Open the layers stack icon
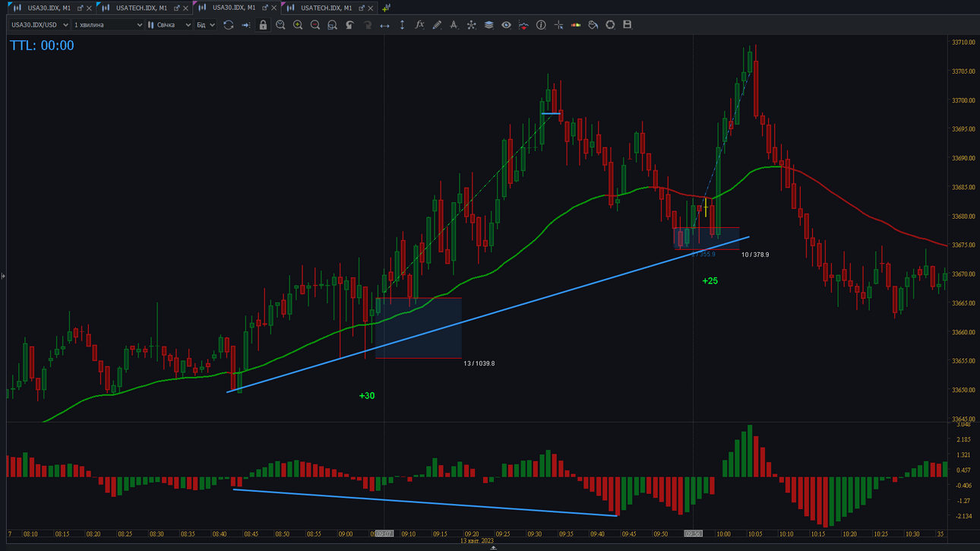The image size is (980, 551). tap(488, 25)
